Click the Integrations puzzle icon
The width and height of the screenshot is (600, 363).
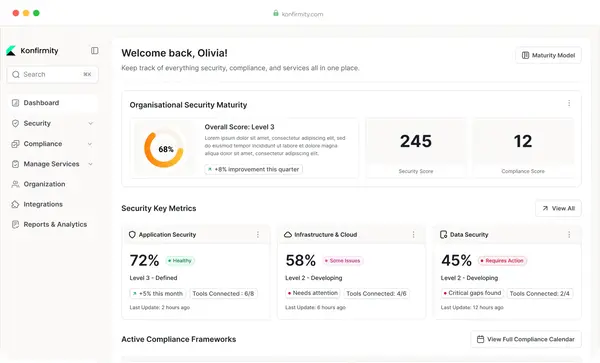(x=15, y=204)
